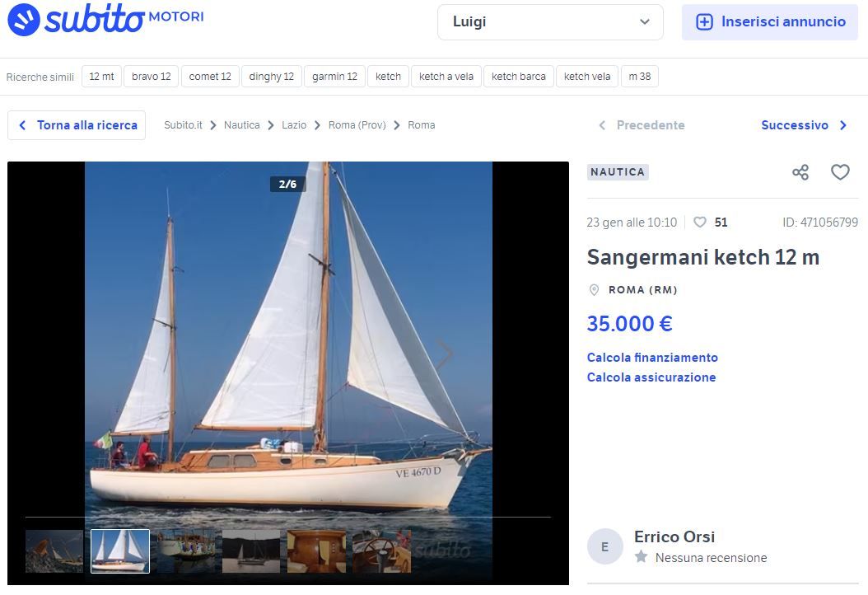Viewport: 868px width, 595px height.
Task: Choose the 'ketch a vela' search tag
Action: tap(446, 77)
